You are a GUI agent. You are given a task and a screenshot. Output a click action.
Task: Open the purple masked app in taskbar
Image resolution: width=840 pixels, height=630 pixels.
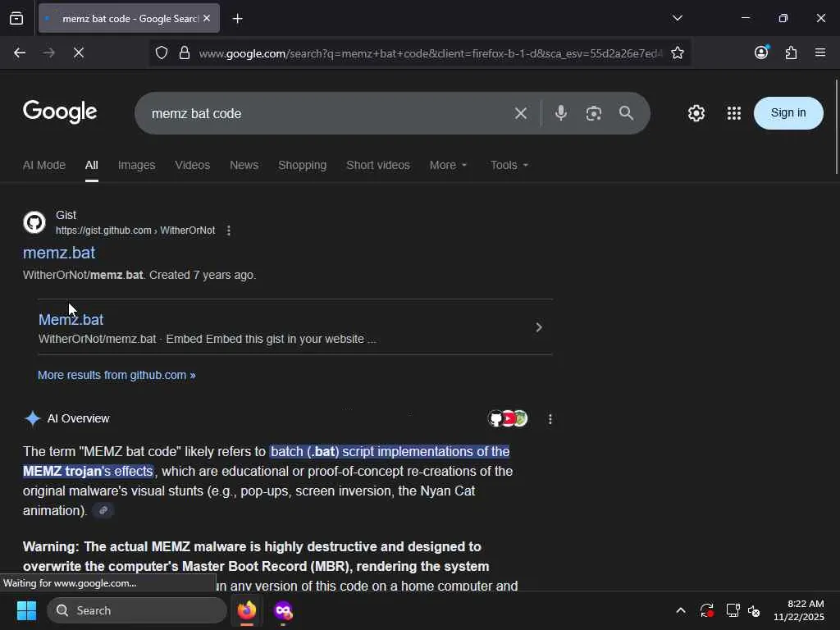point(283,610)
